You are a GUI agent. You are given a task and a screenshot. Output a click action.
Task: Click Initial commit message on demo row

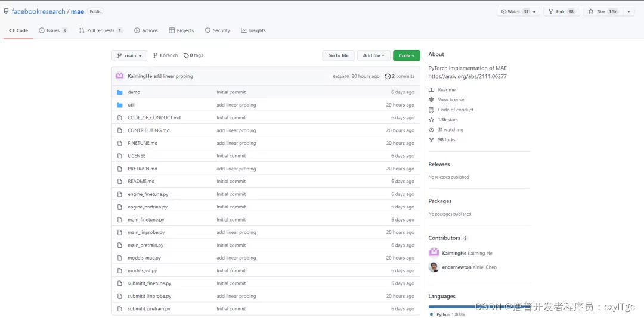pyautogui.click(x=231, y=92)
